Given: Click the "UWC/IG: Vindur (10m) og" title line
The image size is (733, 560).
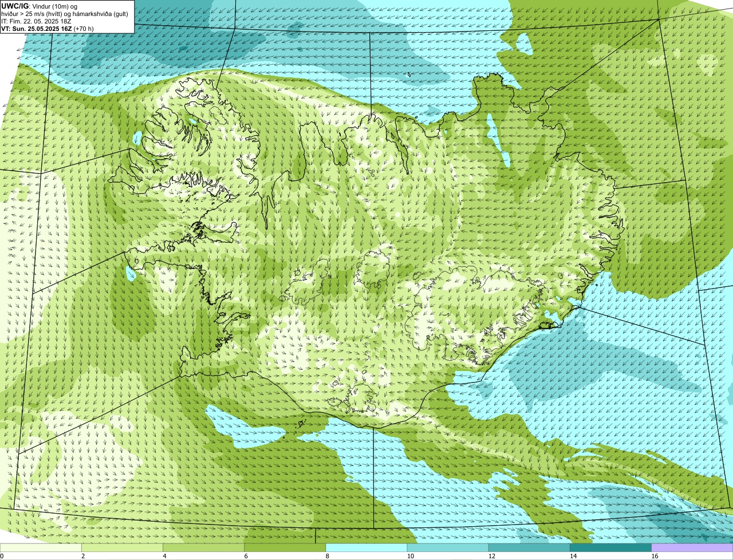Looking at the screenshot, I should [x=40, y=6].
